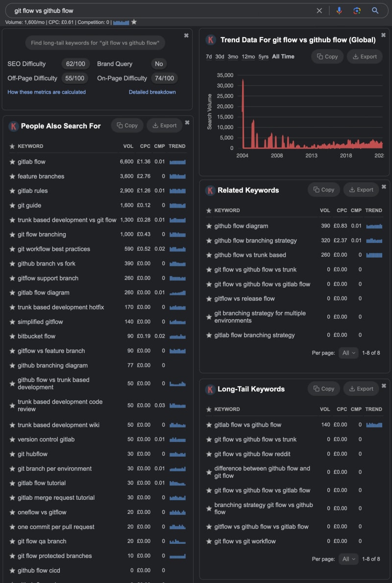
Task: Click 'oneflow vs gitflow' keyword
Action: click(x=42, y=512)
